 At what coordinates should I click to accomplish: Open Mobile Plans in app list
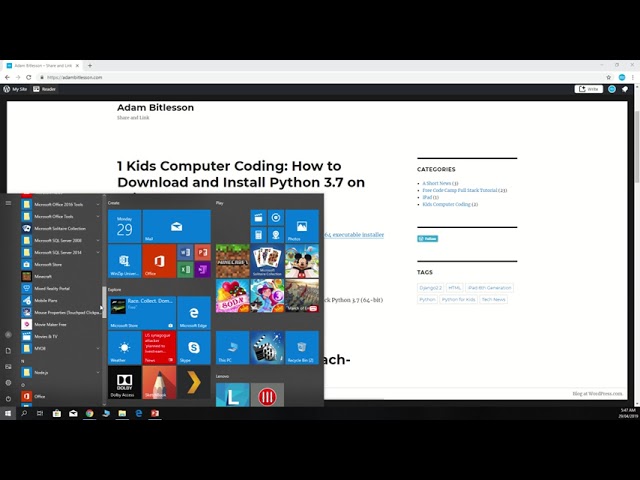point(60,300)
